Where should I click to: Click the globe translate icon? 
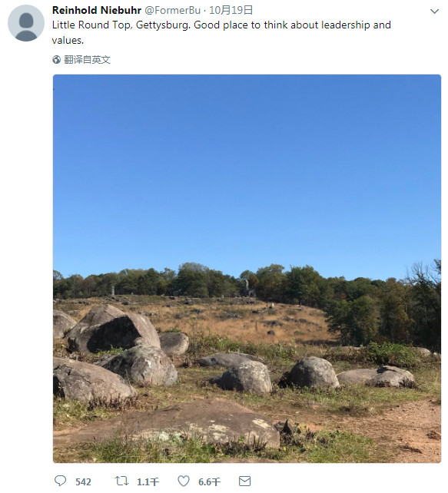tap(57, 59)
